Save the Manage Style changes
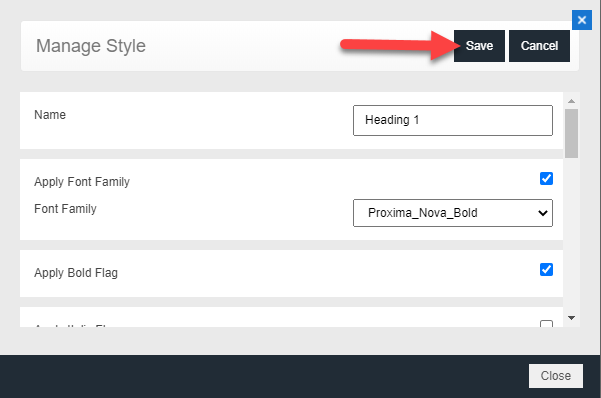The image size is (601, 398). (x=479, y=46)
